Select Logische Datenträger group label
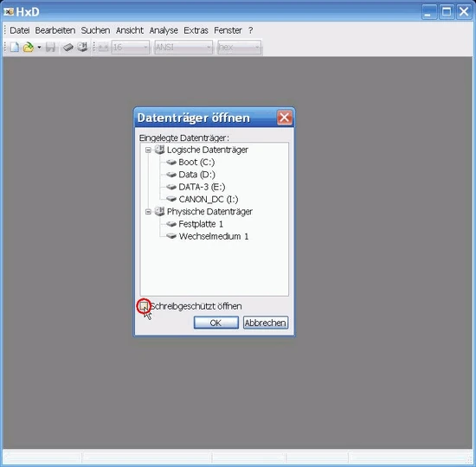 pyautogui.click(x=208, y=150)
